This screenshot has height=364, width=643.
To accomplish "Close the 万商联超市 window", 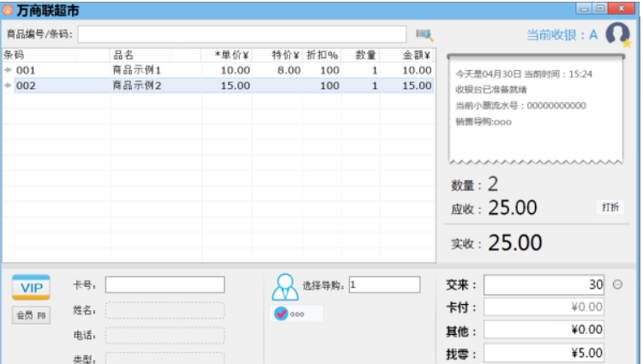I will coord(622,9).
